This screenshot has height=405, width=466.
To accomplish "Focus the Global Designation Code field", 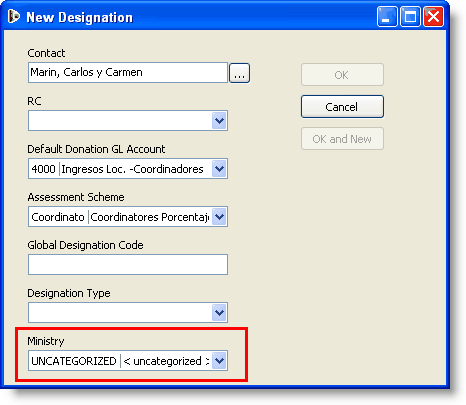I will click(128, 265).
